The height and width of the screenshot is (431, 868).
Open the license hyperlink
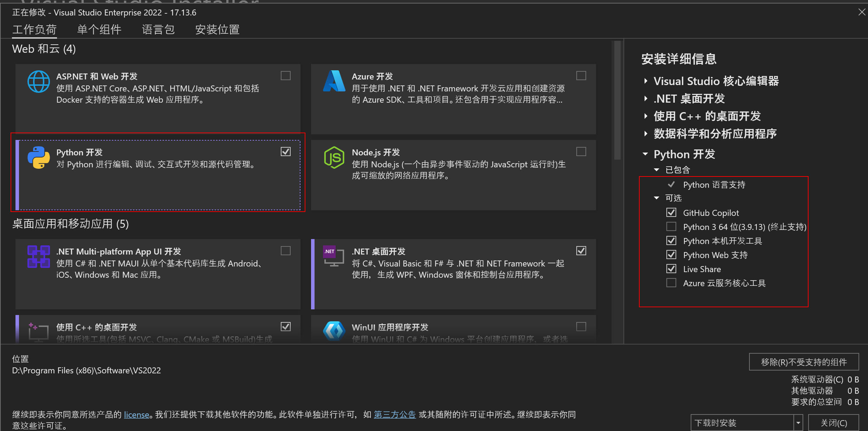(x=137, y=415)
